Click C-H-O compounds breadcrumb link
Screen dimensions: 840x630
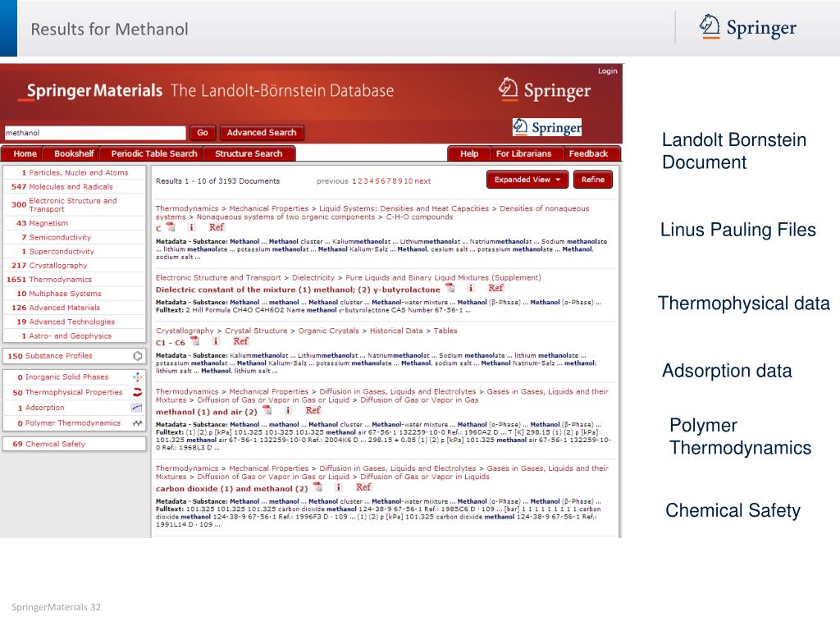point(419,217)
